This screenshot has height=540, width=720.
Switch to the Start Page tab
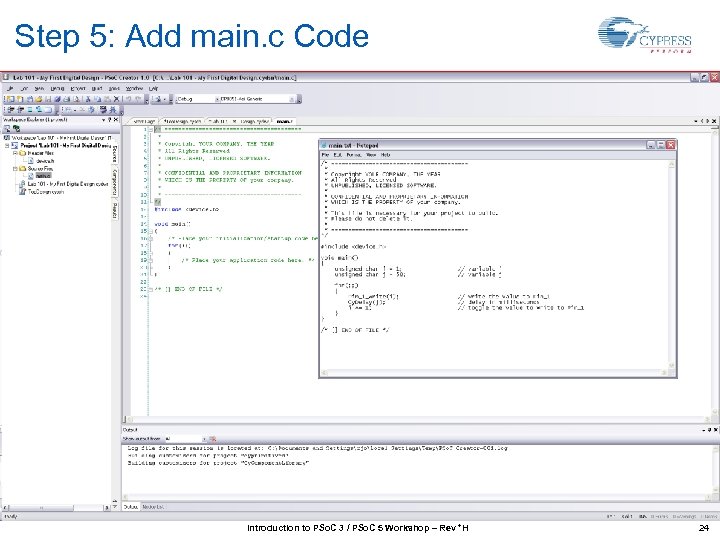[144, 121]
